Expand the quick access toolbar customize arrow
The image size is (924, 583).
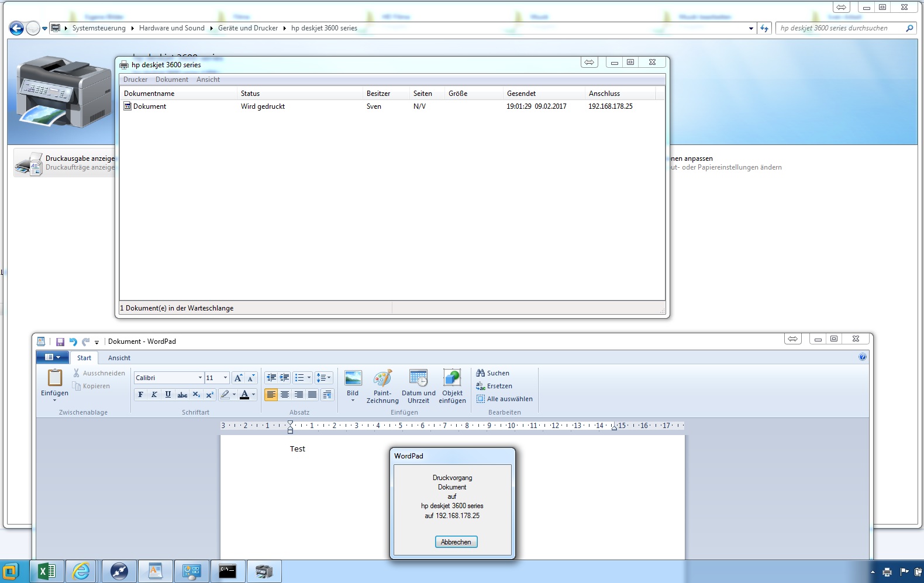(97, 342)
